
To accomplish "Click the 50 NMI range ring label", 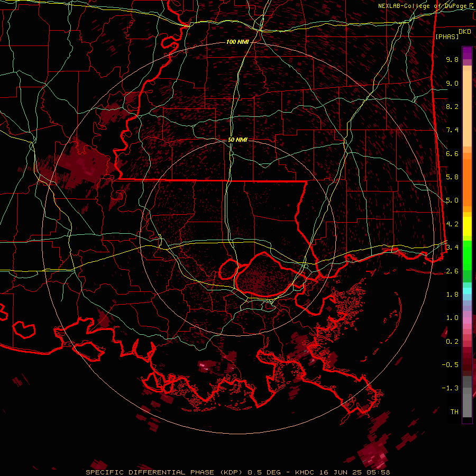I will coord(237,140).
